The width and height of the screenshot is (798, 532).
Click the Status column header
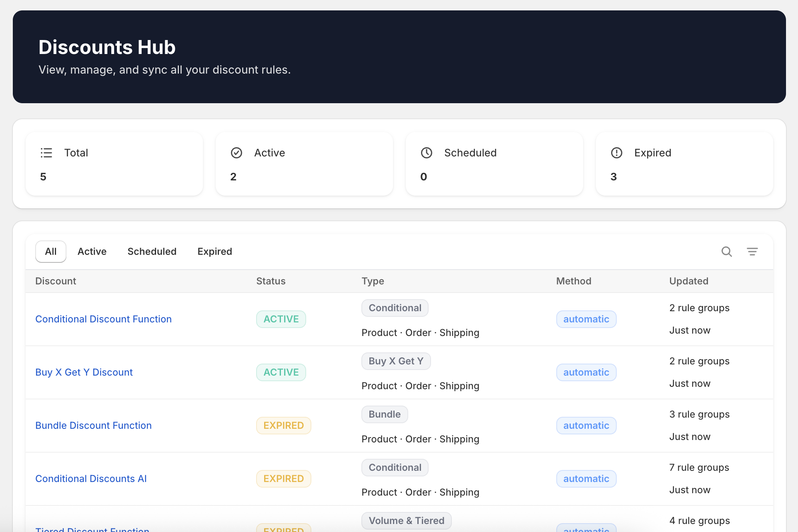(271, 281)
